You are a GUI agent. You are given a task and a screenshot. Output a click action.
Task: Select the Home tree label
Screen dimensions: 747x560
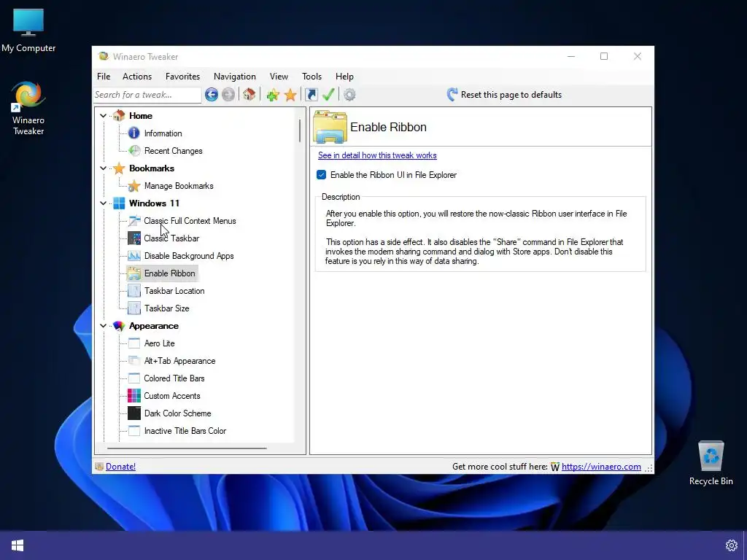tap(141, 116)
